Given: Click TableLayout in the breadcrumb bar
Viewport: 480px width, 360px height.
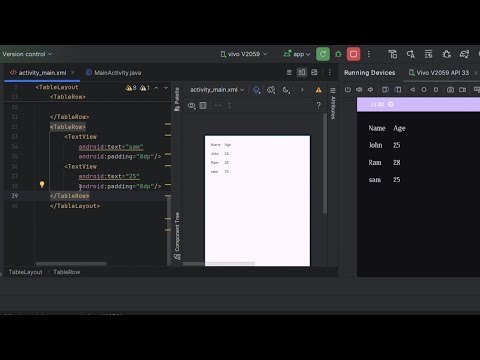Looking at the screenshot, I should point(26,272).
